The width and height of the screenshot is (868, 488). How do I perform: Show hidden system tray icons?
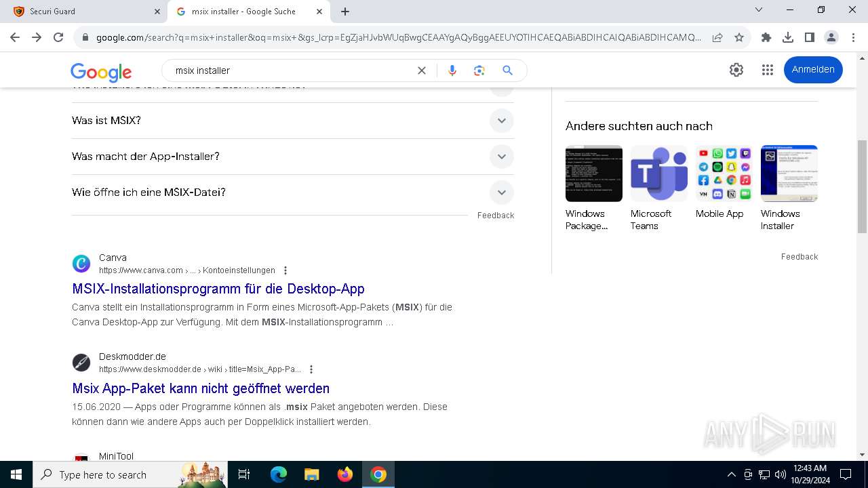[x=731, y=474]
